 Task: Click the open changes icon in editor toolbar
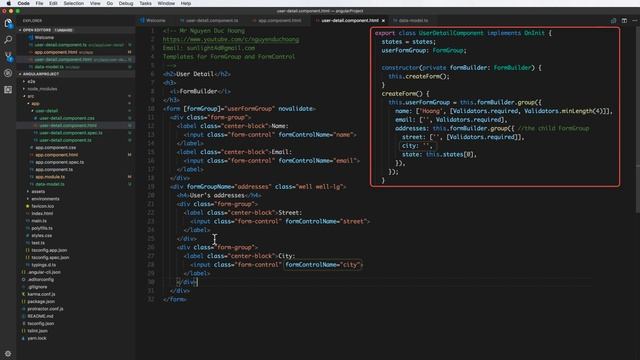coord(613,20)
